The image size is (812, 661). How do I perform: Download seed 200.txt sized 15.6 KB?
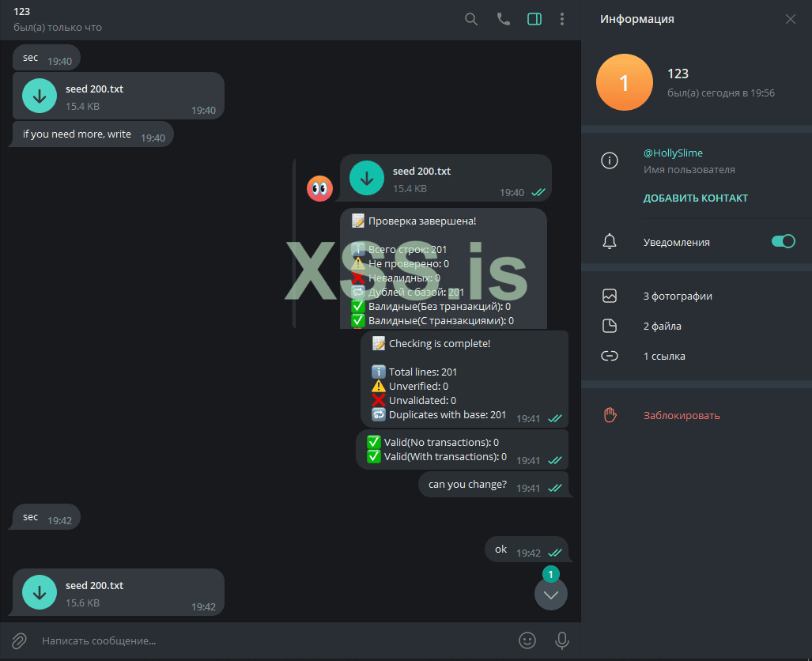coord(40,592)
